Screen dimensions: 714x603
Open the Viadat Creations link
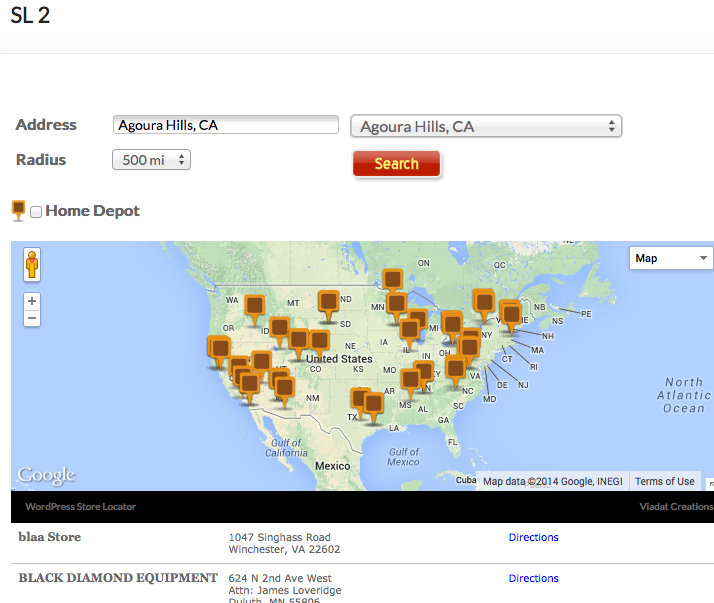676,507
